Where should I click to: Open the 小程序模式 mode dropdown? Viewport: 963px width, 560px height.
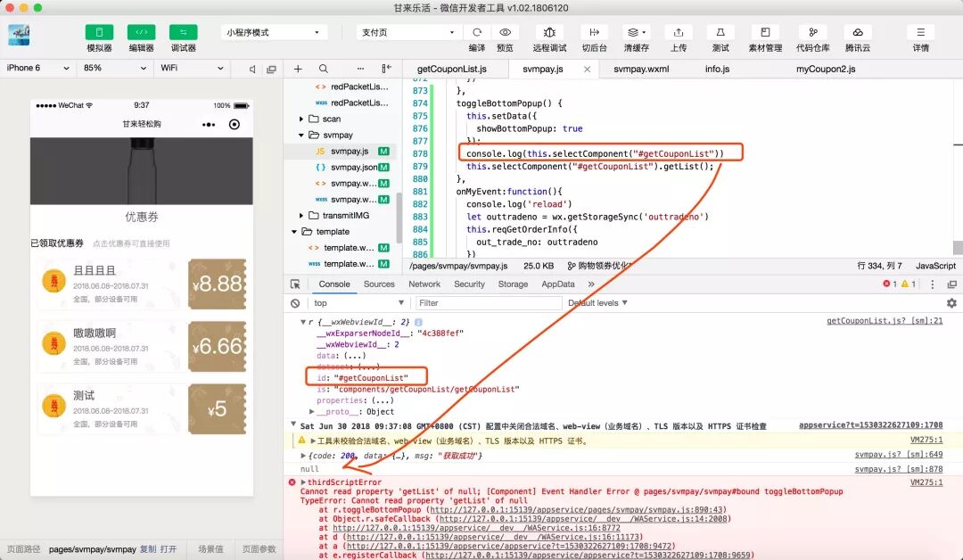pyautogui.click(x=274, y=32)
